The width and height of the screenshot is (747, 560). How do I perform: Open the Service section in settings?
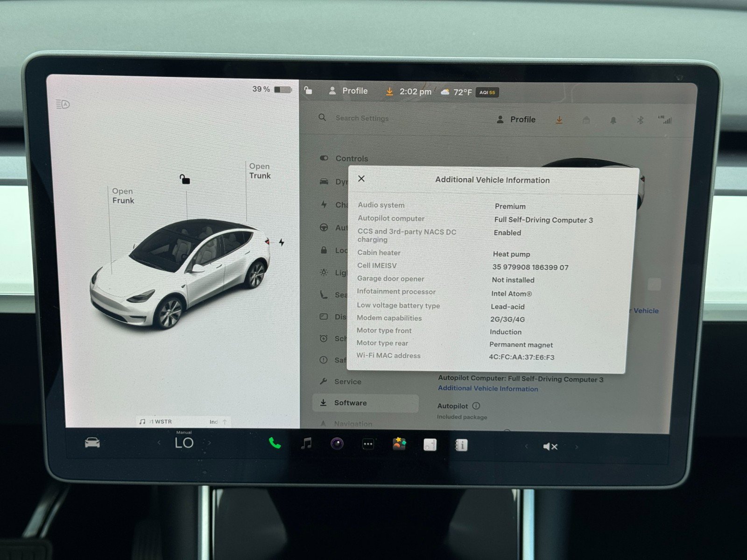click(347, 382)
